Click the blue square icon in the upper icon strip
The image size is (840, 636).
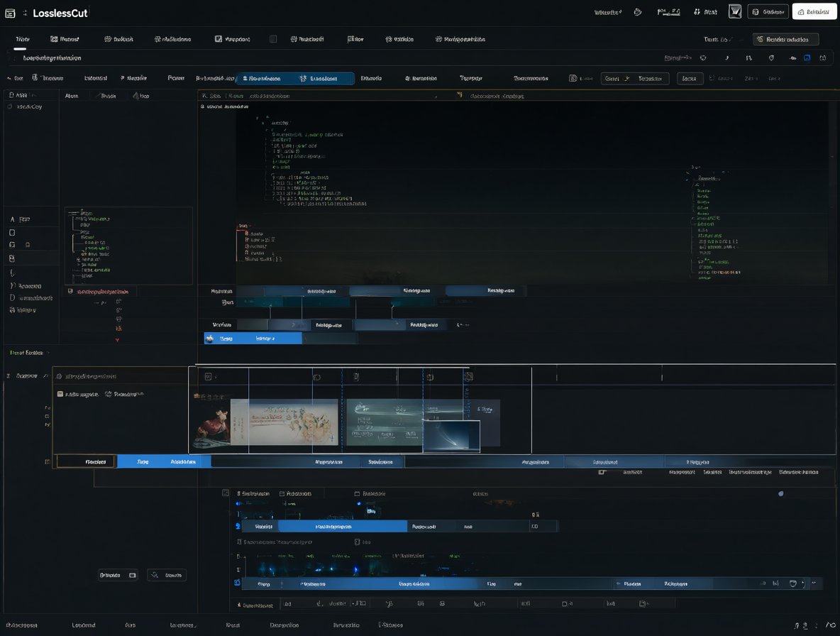pyautogui.click(x=807, y=58)
